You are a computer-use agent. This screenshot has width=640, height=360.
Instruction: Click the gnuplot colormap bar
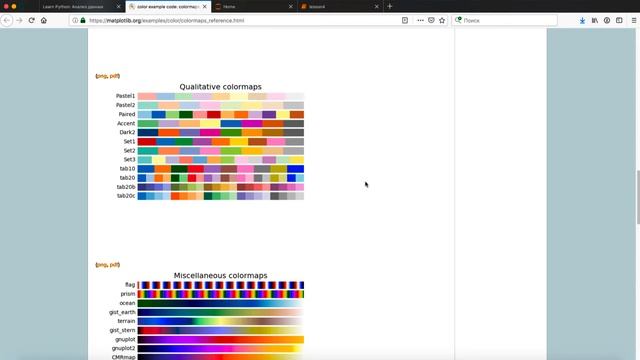pyautogui.click(x=220, y=340)
